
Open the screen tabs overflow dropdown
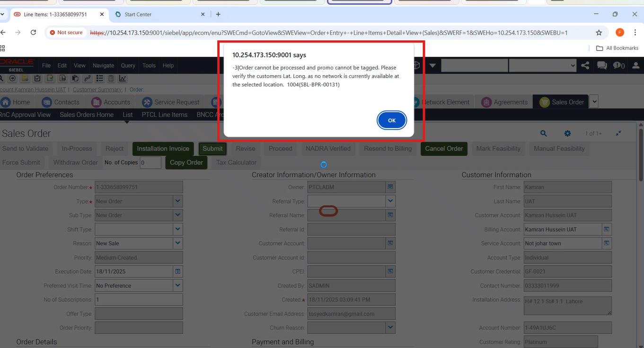click(x=594, y=102)
